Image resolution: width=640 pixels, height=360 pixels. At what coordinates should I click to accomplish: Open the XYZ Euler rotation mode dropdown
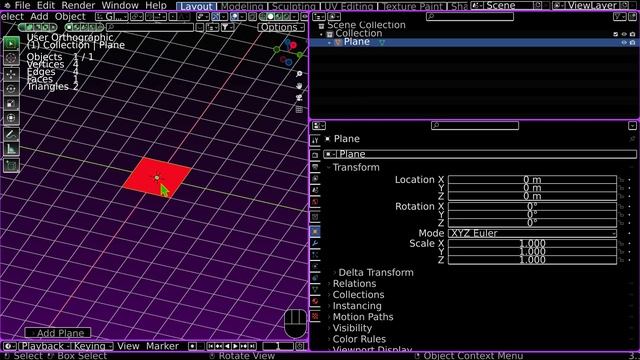click(x=532, y=233)
